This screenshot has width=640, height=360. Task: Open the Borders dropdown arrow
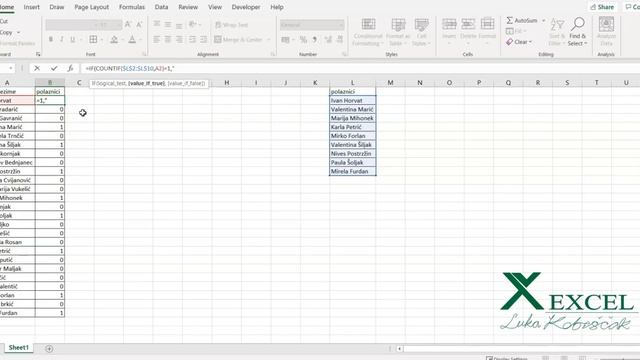pyautogui.click(x=102, y=40)
